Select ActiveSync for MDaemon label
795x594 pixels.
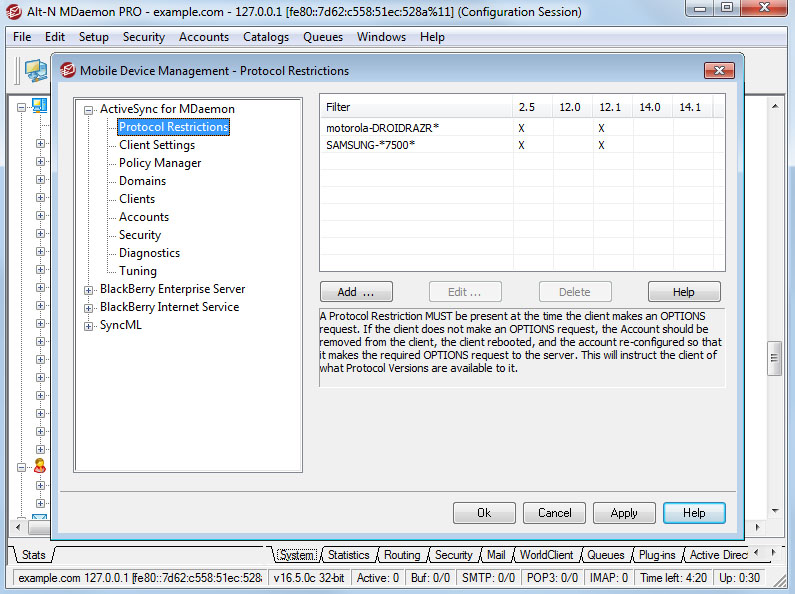[x=167, y=109]
